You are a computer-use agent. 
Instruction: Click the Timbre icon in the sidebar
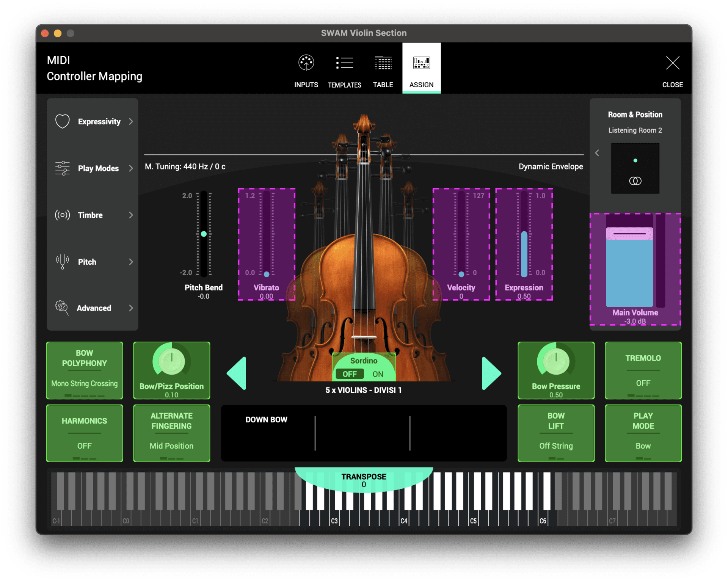click(62, 215)
